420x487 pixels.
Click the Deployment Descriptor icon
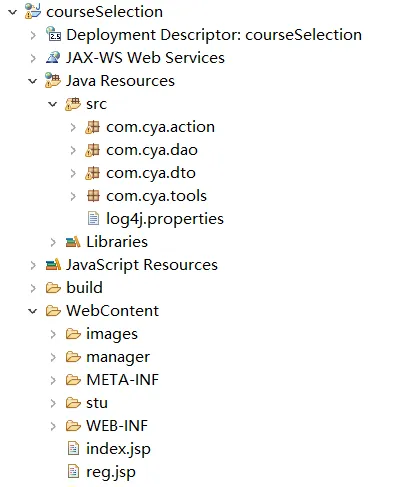(x=53, y=34)
